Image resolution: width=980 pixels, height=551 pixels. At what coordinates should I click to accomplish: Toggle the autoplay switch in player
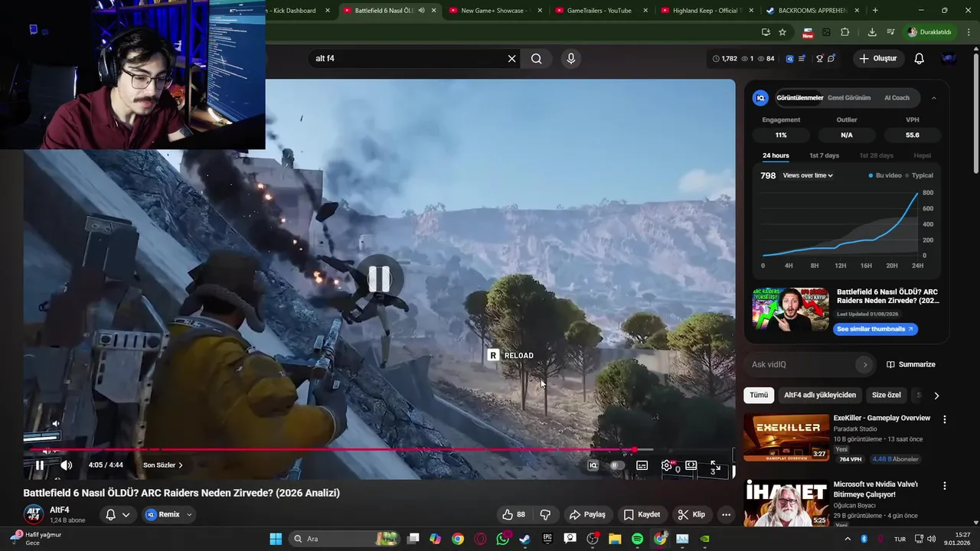(617, 465)
